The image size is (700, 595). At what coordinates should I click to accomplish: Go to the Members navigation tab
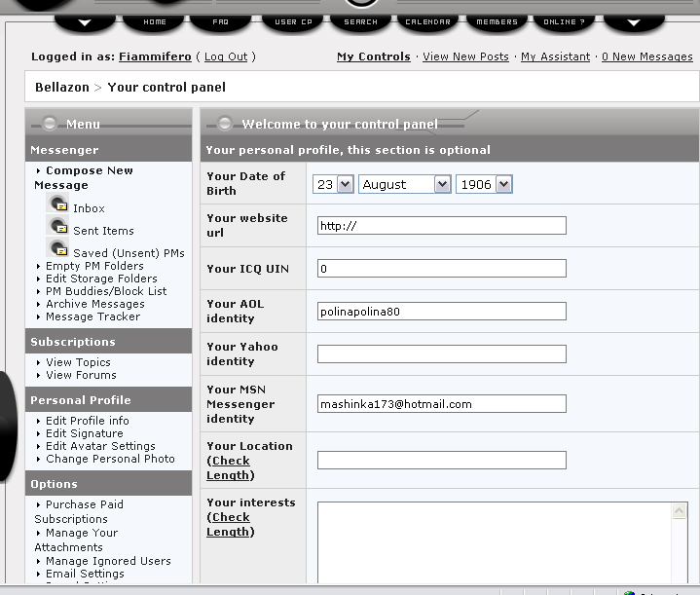coord(498,21)
